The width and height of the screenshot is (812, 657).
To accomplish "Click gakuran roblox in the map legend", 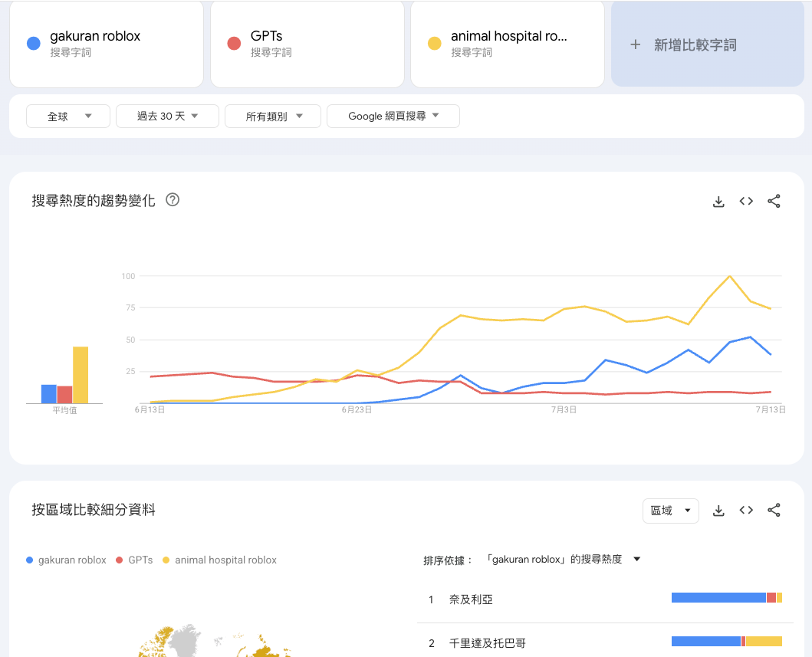I will pyautogui.click(x=66, y=560).
